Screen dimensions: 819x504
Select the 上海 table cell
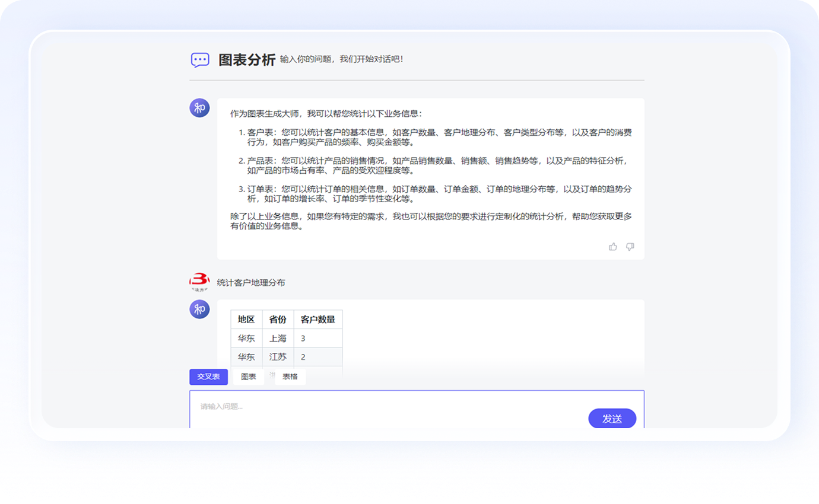point(278,339)
